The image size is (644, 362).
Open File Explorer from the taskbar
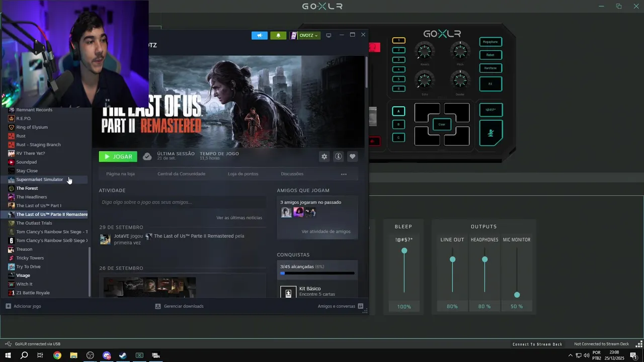tap(73, 355)
